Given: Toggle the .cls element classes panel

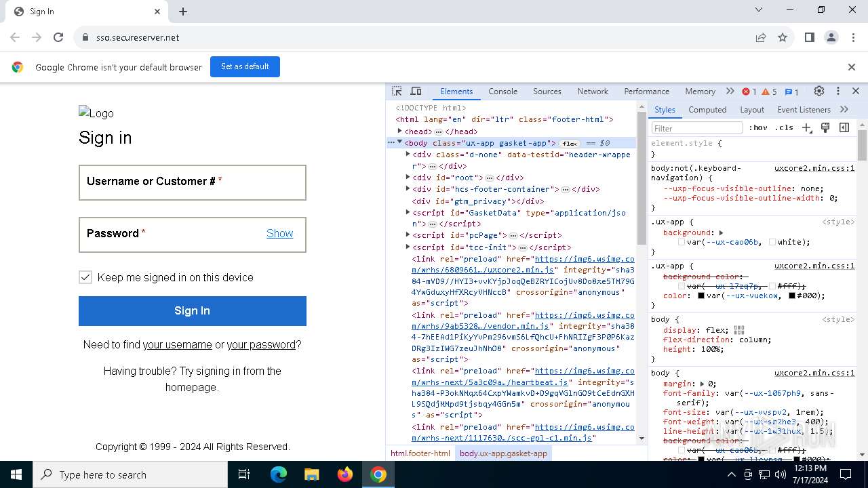Looking at the screenshot, I should click(784, 127).
